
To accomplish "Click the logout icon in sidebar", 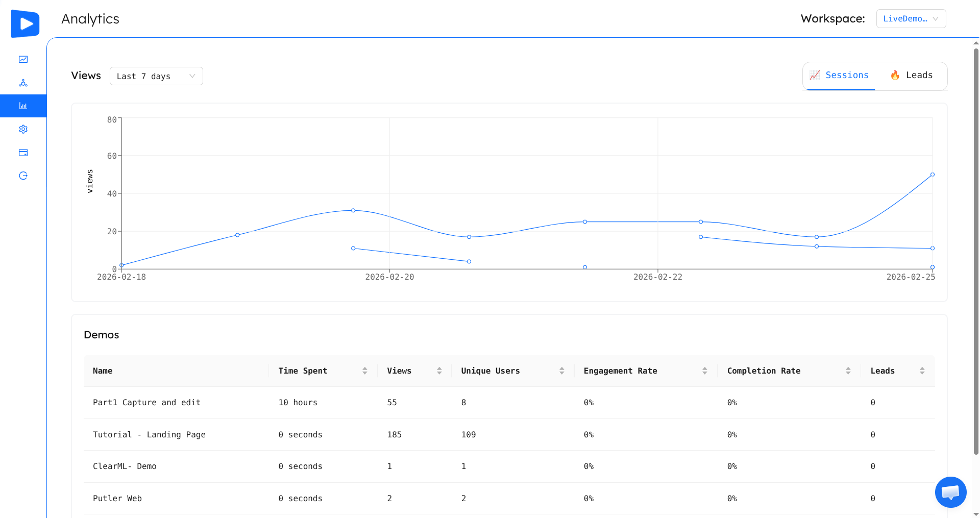I will [x=23, y=176].
